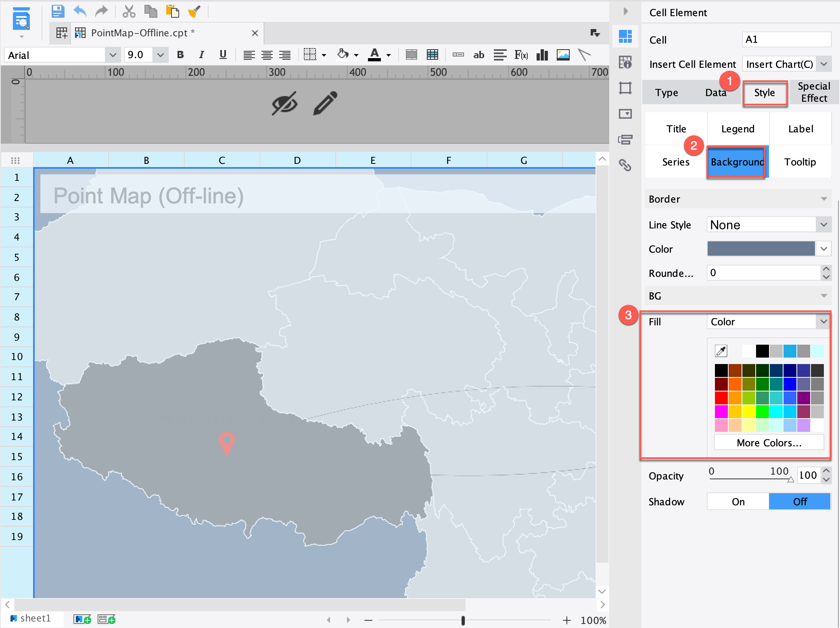Viewport: 840px width, 628px height.
Task: Click the format painter brush icon
Action: click(194, 11)
